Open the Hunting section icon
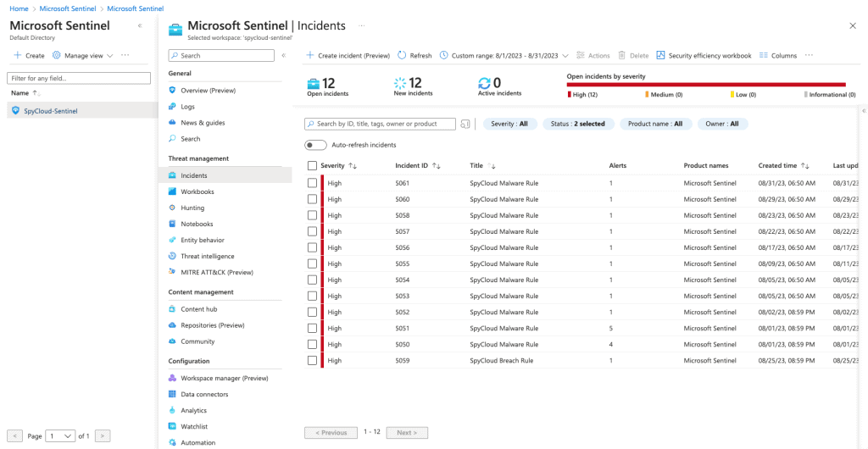 [172, 208]
